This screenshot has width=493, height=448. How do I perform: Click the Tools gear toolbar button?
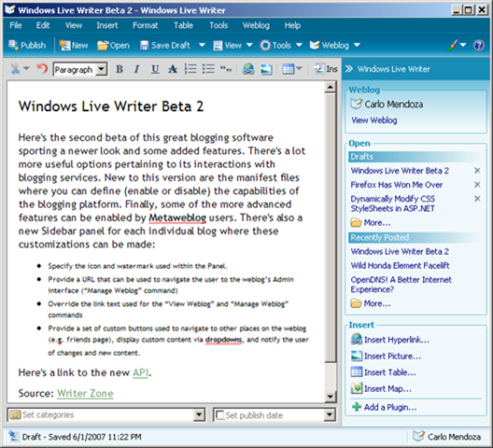(275, 46)
